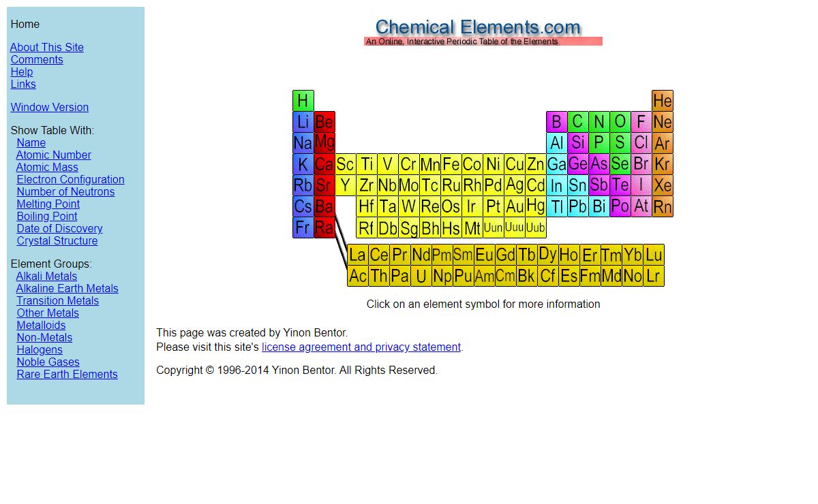Open the About This Site link
The height and width of the screenshot is (504, 818).
tap(47, 48)
